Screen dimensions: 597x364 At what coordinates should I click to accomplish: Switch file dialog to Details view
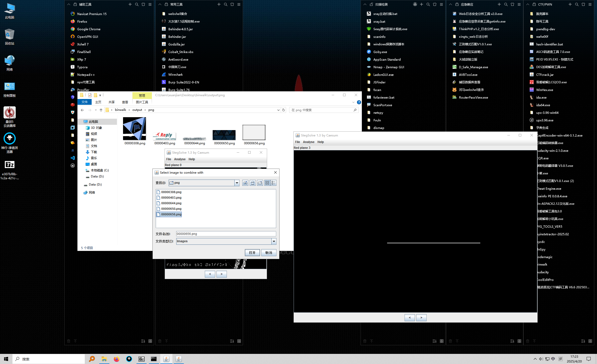coord(273,183)
